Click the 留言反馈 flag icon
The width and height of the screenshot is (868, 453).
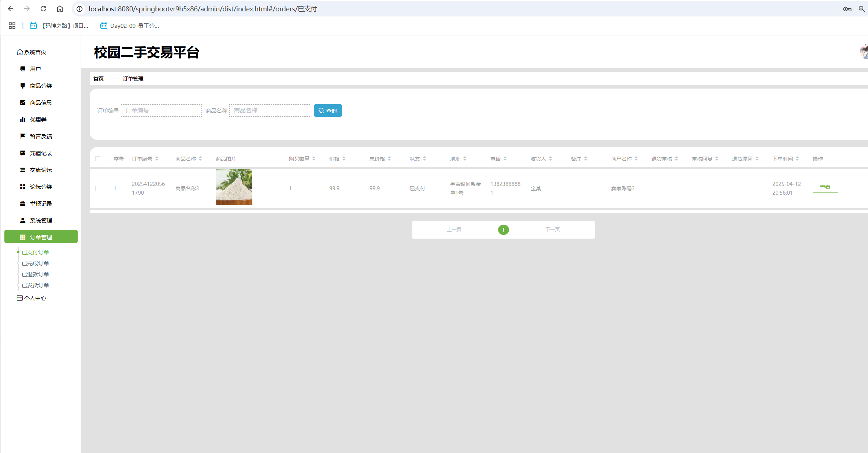pos(23,136)
